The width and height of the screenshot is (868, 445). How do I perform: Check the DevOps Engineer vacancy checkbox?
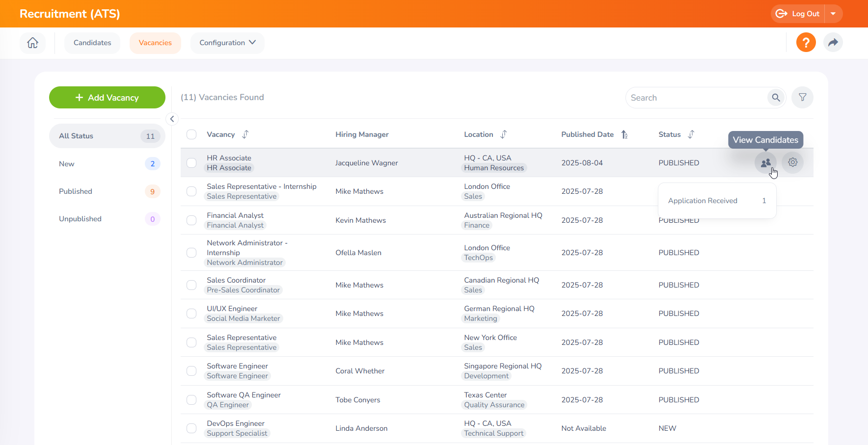click(191, 428)
